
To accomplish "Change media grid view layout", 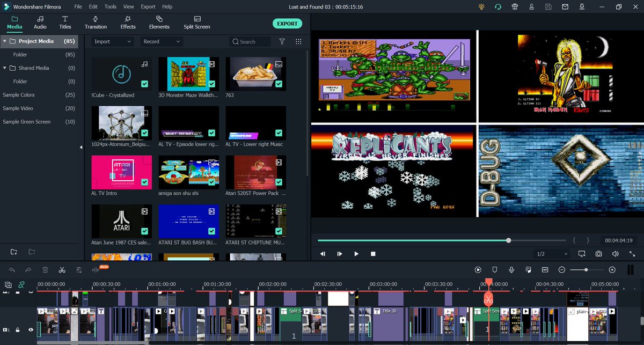I will pyautogui.click(x=298, y=41).
